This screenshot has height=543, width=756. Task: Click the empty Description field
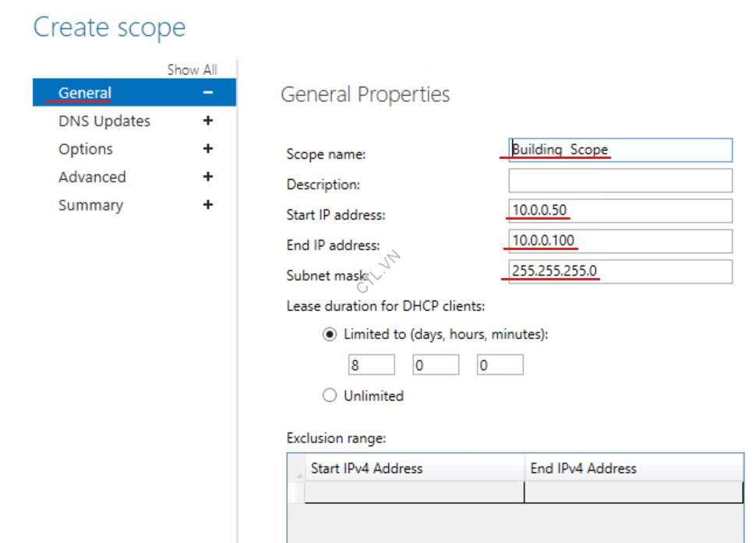pyautogui.click(x=620, y=180)
